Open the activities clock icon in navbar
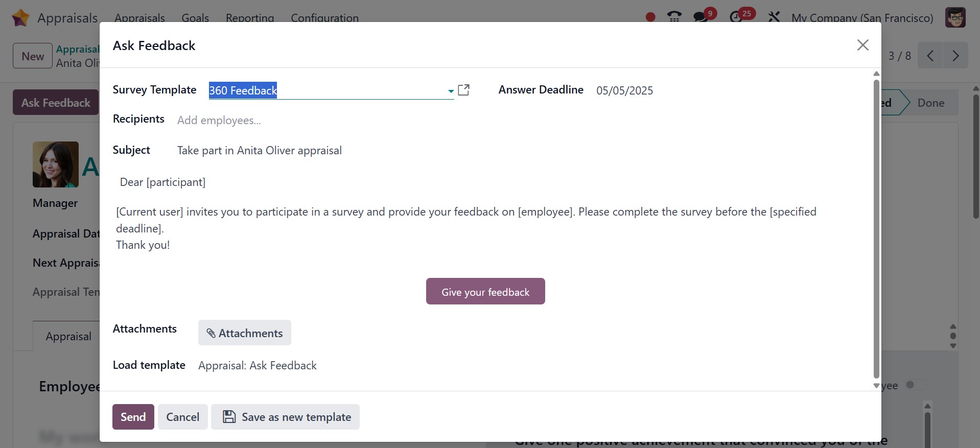Screen dimensions: 980x448 click(x=736, y=17)
